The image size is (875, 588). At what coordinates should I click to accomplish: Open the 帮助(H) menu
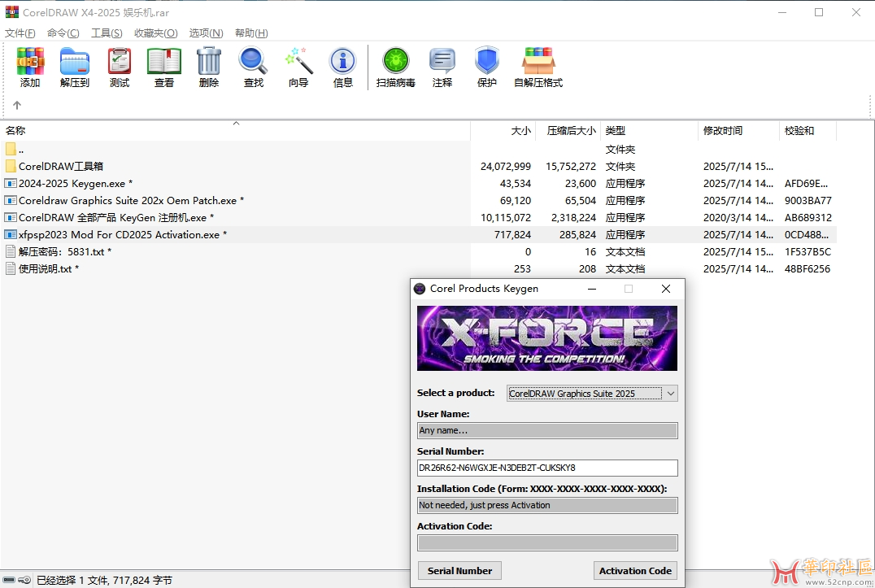(x=251, y=33)
